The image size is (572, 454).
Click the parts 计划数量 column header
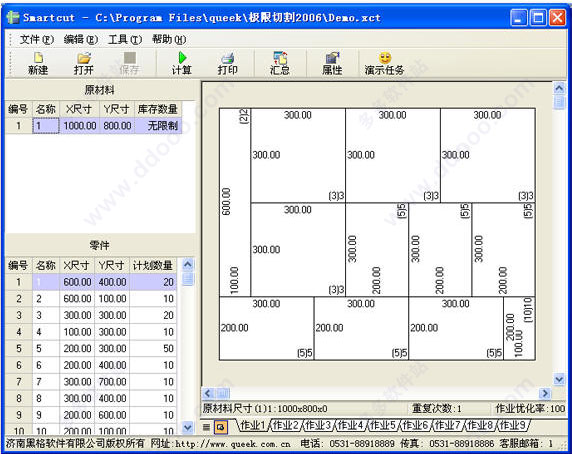153,265
